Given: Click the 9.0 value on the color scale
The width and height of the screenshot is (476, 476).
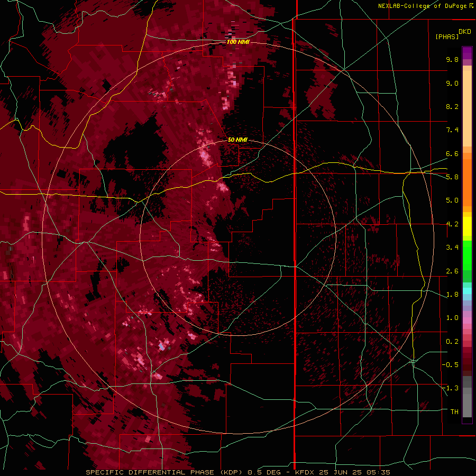Looking at the screenshot, I should pyautogui.click(x=452, y=83).
